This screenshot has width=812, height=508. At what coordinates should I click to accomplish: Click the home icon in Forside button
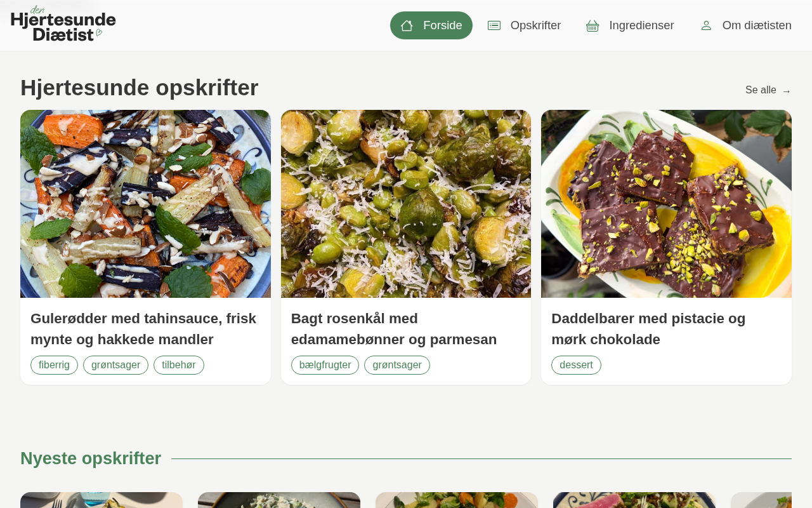[x=407, y=25]
